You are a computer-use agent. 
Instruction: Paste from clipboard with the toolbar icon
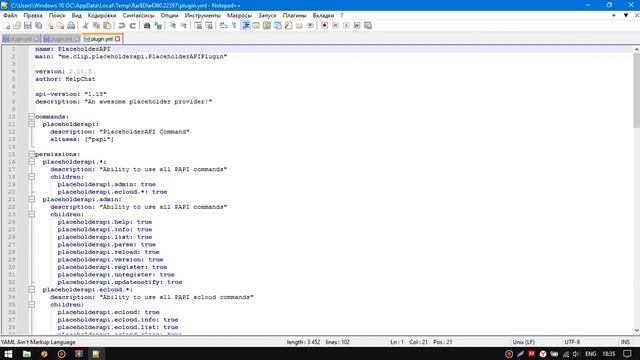[107, 26]
